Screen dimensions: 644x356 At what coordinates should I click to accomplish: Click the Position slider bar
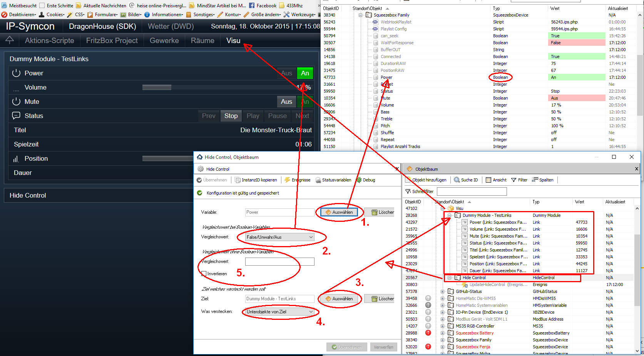pyautogui.click(x=168, y=158)
